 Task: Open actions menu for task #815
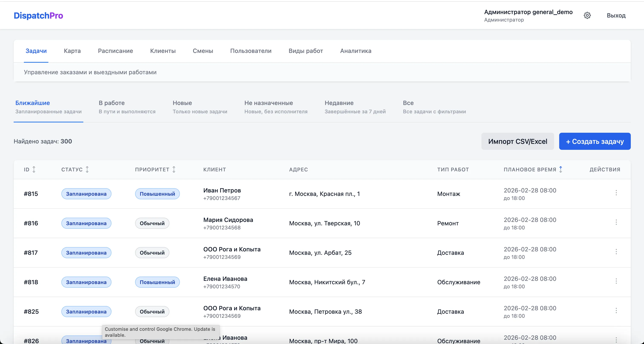pos(617,193)
